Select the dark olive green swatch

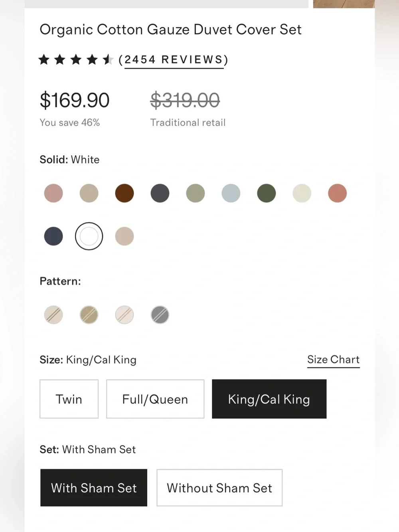[267, 193]
